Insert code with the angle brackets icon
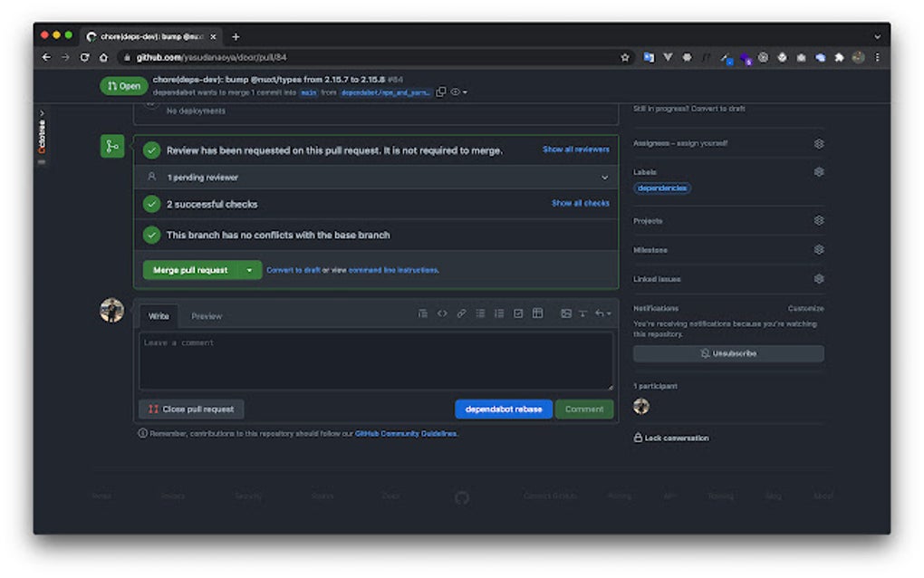This screenshot has width=924, height=578. pyautogui.click(x=442, y=313)
